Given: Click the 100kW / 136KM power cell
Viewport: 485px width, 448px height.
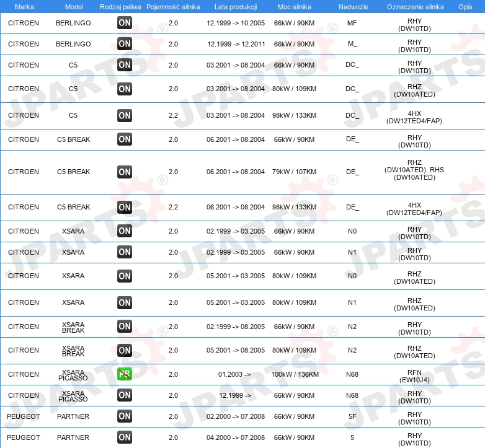Looking at the screenshot, I should click(295, 374).
